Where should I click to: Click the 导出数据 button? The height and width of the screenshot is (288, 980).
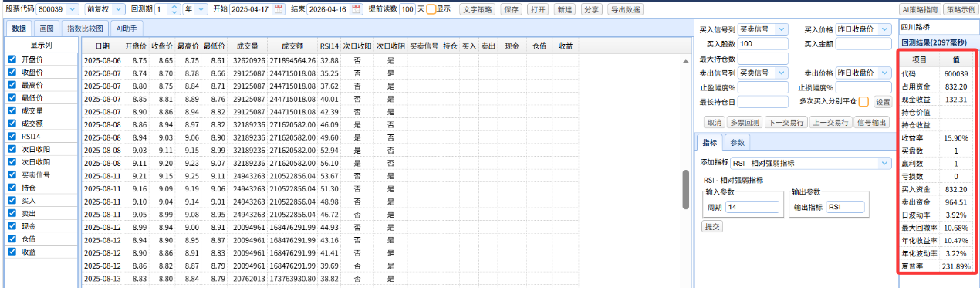pyautogui.click(x=625, y=9)
